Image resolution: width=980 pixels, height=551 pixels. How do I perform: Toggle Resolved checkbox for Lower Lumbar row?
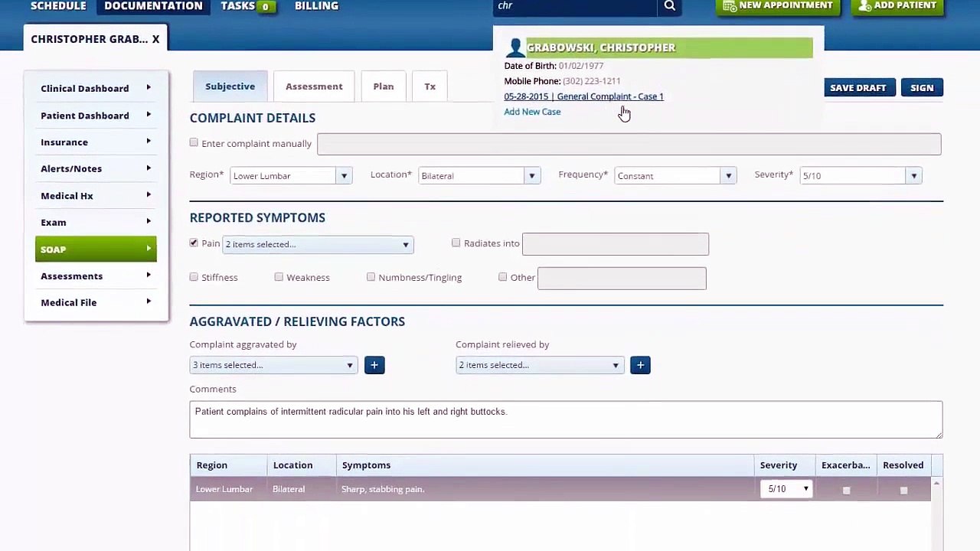point(903,490)
